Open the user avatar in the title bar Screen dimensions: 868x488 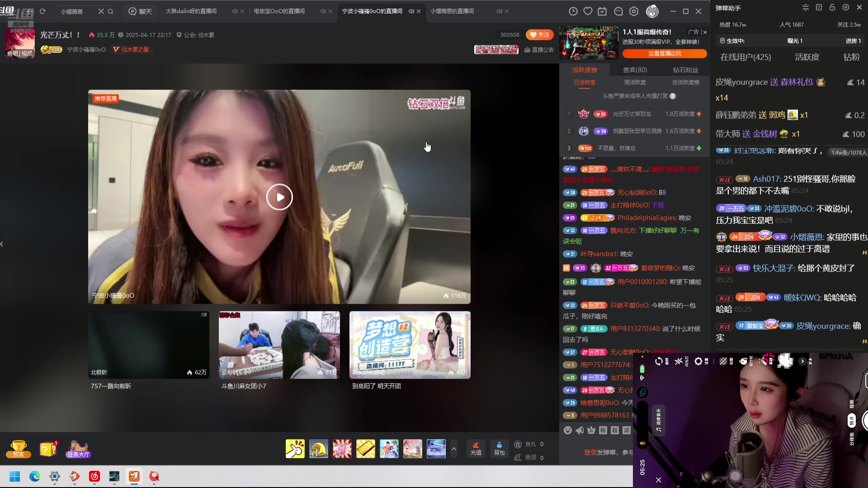pos(652,11)
